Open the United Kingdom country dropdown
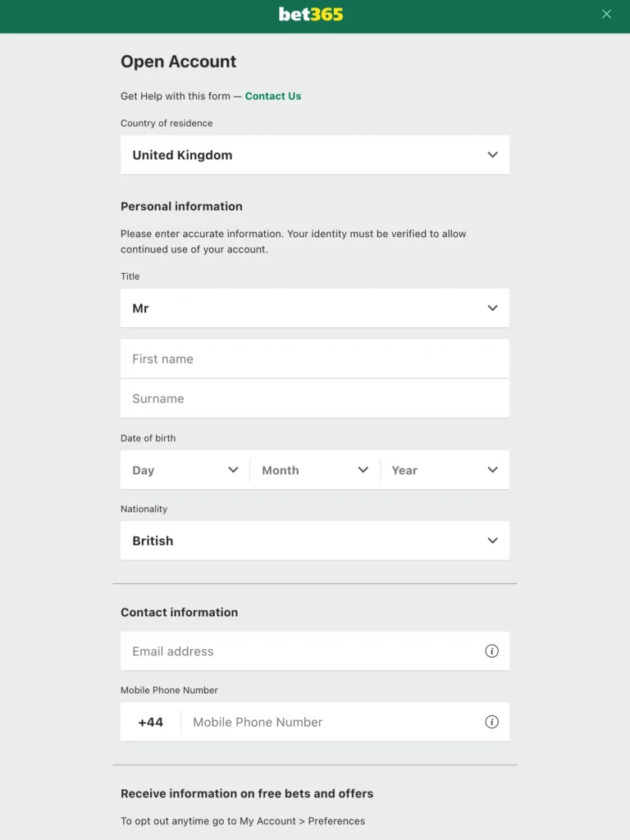630x840 pixels. click(315, 155)
